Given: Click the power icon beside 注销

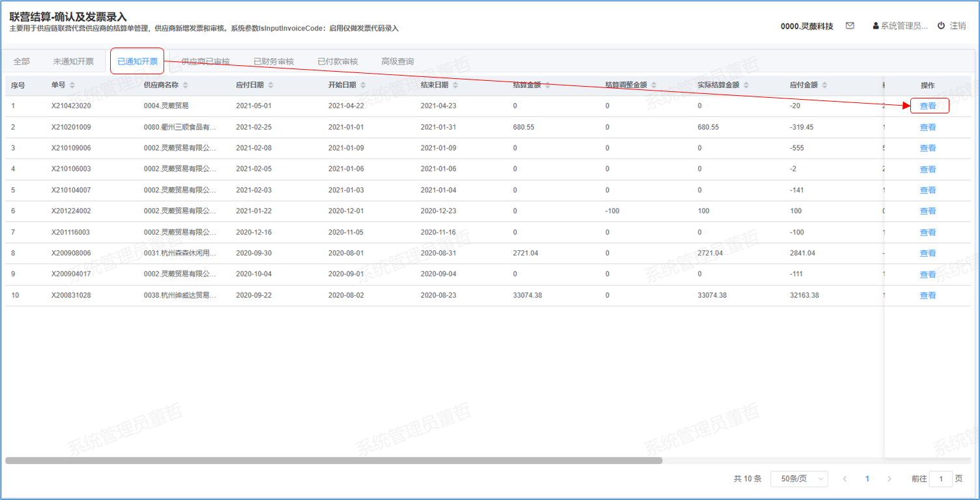Looking at the screenshot, I should click(941, 26).
